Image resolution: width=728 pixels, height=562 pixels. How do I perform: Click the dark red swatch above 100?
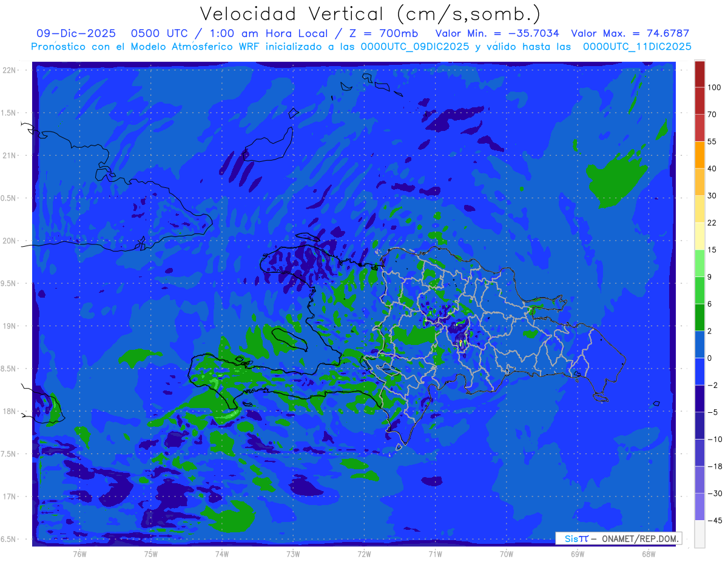(x=699, y=74)
